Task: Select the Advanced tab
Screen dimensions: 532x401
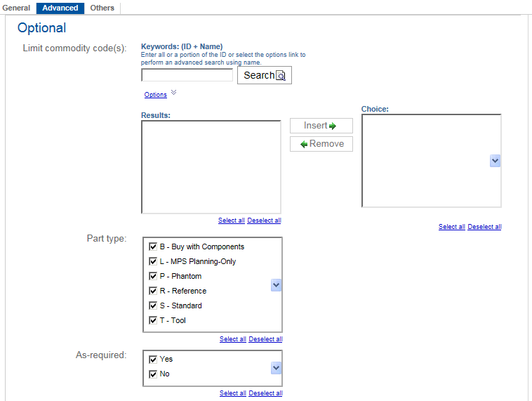Action: (60, 8)
